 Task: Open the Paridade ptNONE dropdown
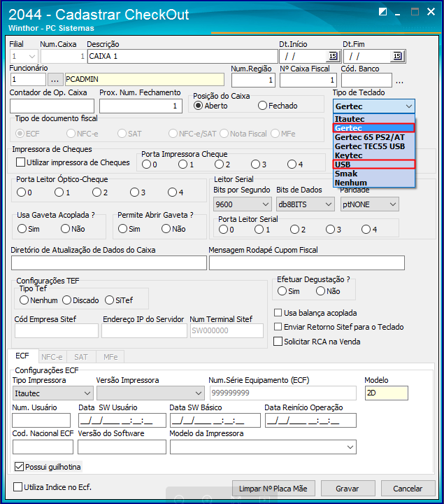(x=393, y=204)
